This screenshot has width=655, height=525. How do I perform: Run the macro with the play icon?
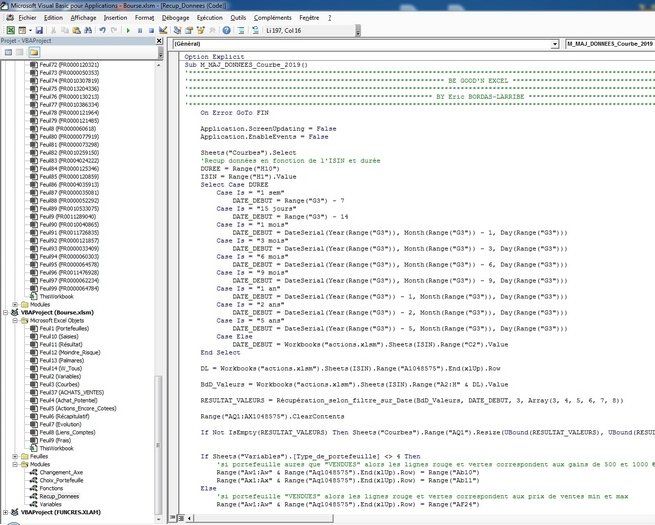pos(127,31)
